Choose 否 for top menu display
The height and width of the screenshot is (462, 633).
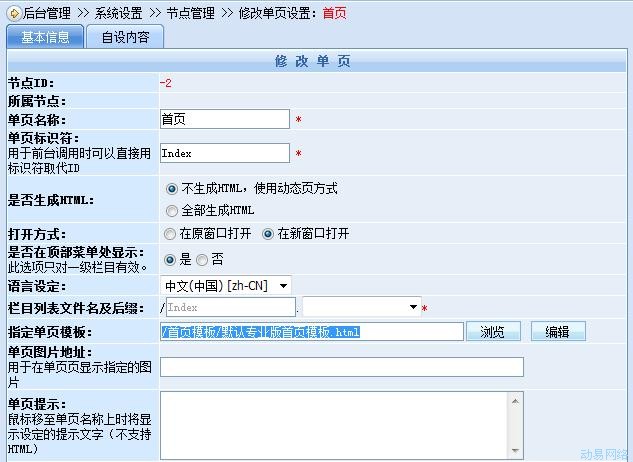coord(202,259)
